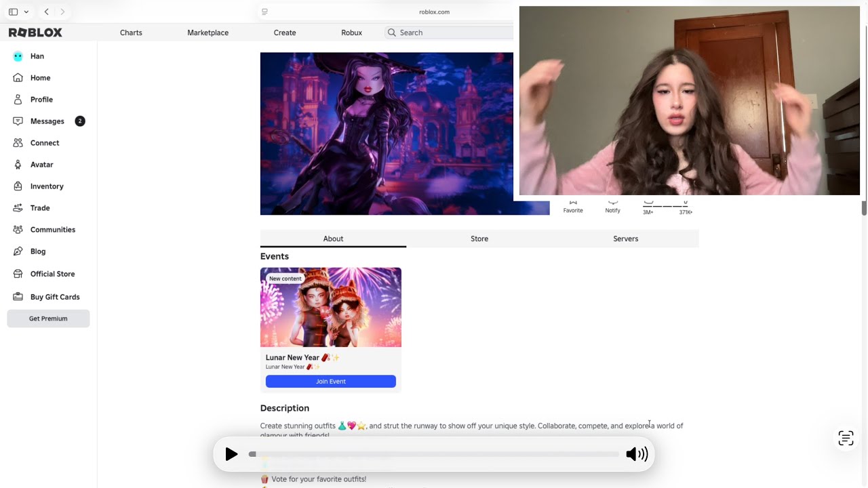868x488 pixels.
Task: Open the Charts menu item
Action: click(x=131, y=33)
